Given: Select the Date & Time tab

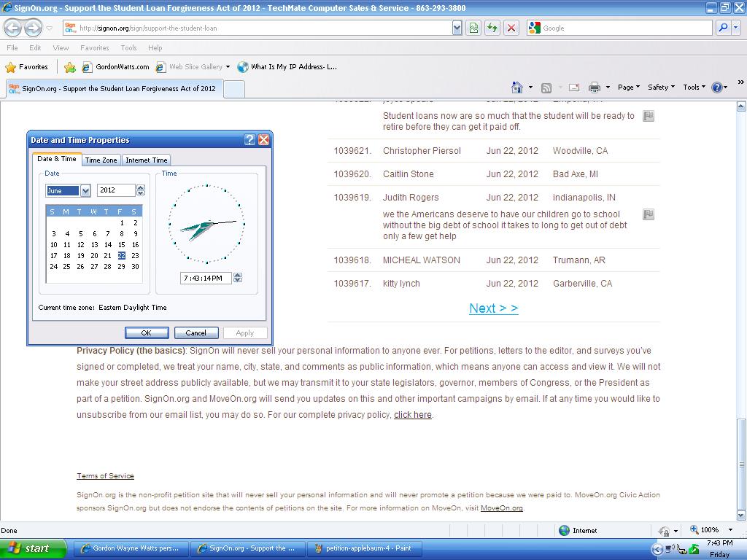Looking at the screenshot, I should [x=57, y=158].
